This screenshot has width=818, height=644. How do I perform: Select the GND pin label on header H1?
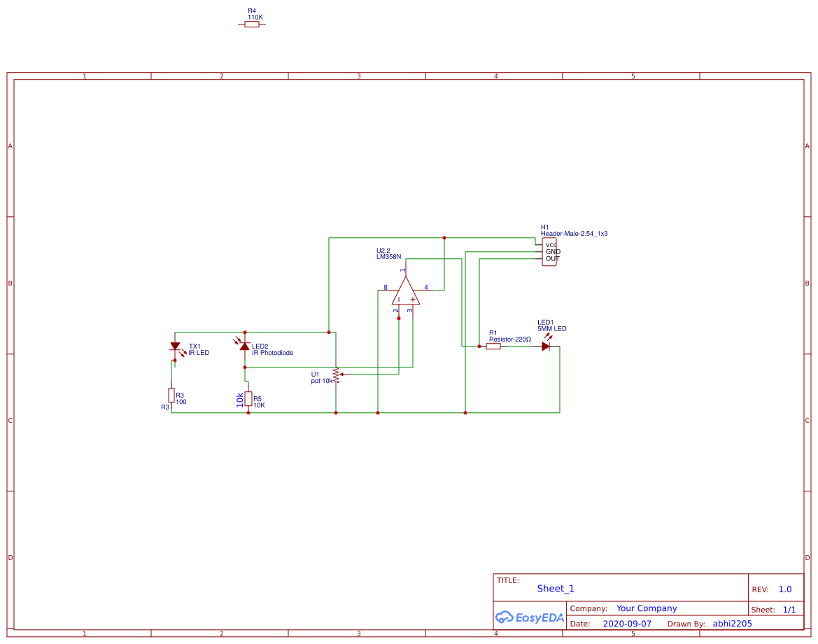(x=554, y=251)
